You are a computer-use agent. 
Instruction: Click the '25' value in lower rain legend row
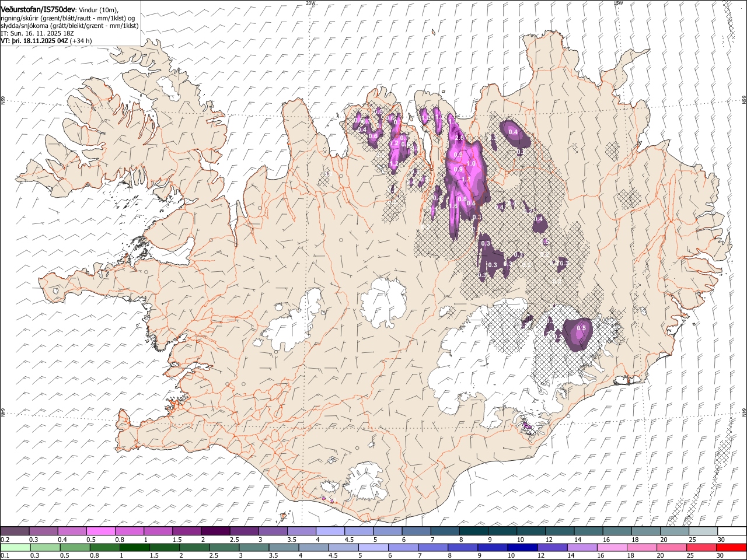pos(690,556)
